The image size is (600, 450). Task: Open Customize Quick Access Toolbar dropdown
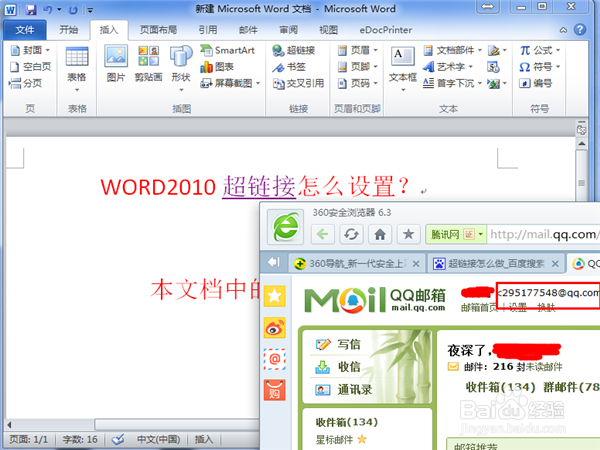[90, 10]
